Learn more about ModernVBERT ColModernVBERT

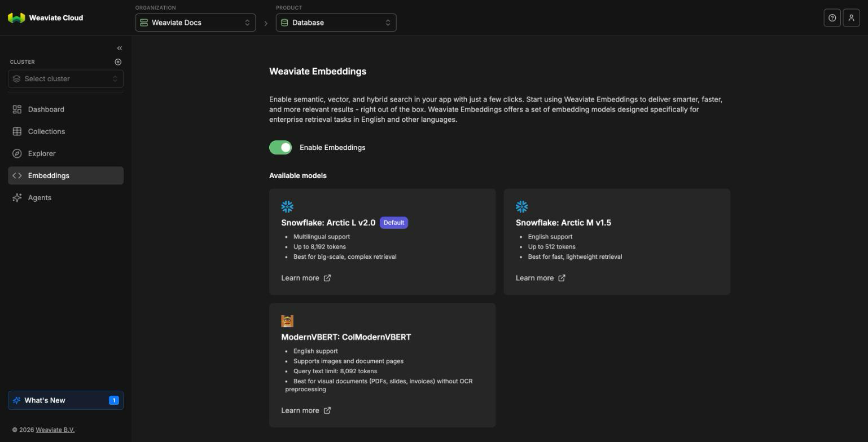[306, 410]
